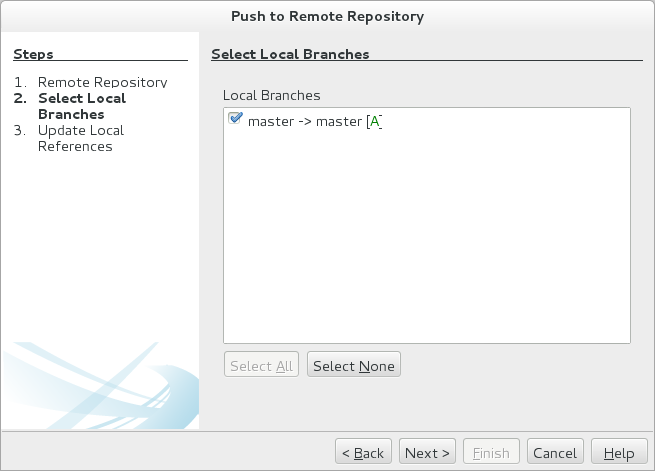
Task: Click the Push to Remote Repository title bar
Action: 327,16
